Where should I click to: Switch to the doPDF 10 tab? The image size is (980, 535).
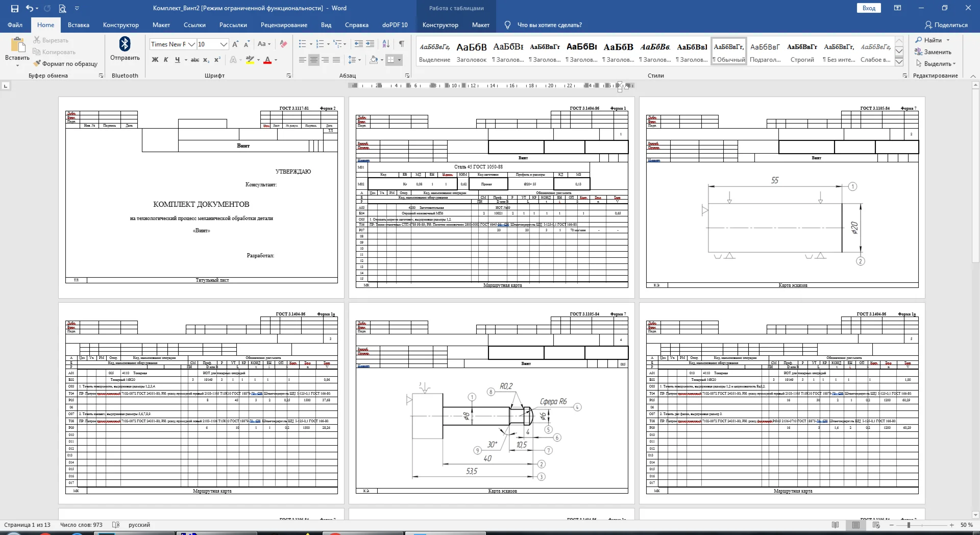point(395,25)
